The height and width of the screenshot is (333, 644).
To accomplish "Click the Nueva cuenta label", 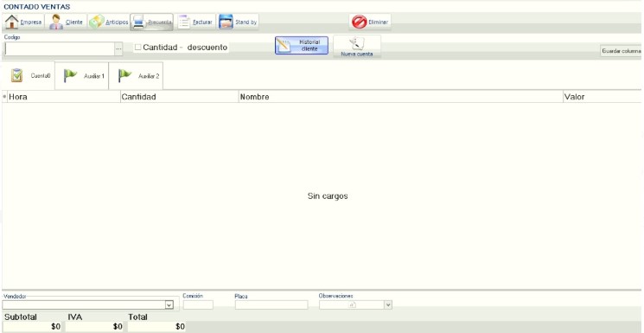I will 357,54.
